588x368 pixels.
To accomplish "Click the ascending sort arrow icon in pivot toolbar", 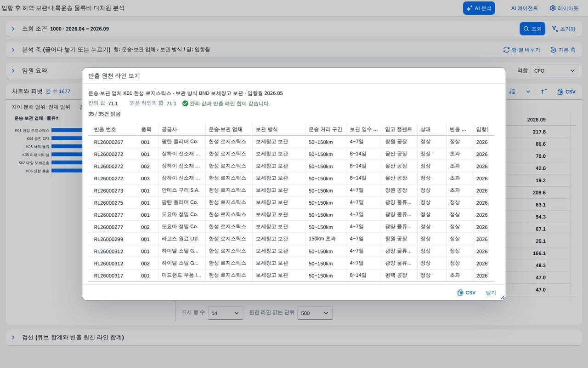I will pyautogui.click(x=544, y=92).
